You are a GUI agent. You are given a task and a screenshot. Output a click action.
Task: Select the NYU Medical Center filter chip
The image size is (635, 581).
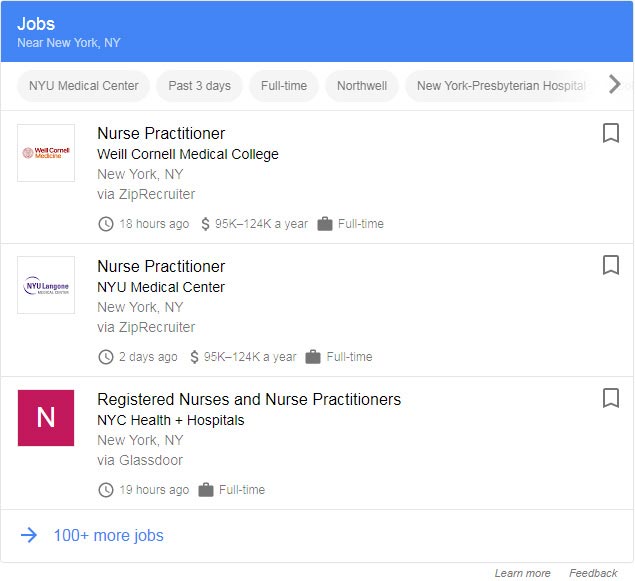coord(84,86)
